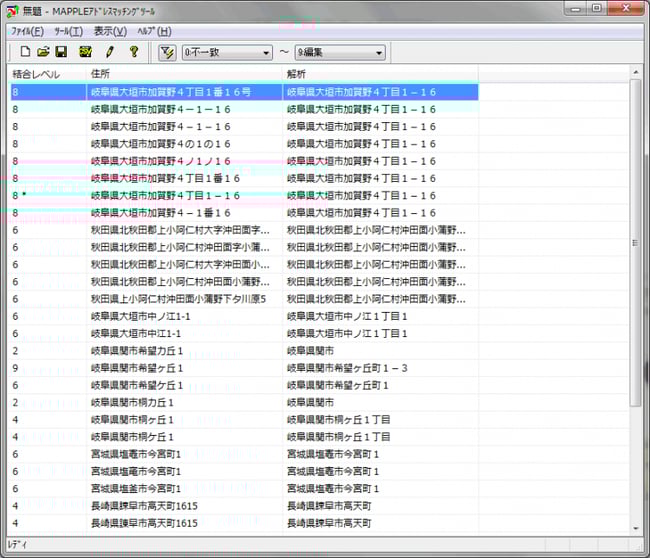Click the 解析 column header

click(x=380, y=74)
